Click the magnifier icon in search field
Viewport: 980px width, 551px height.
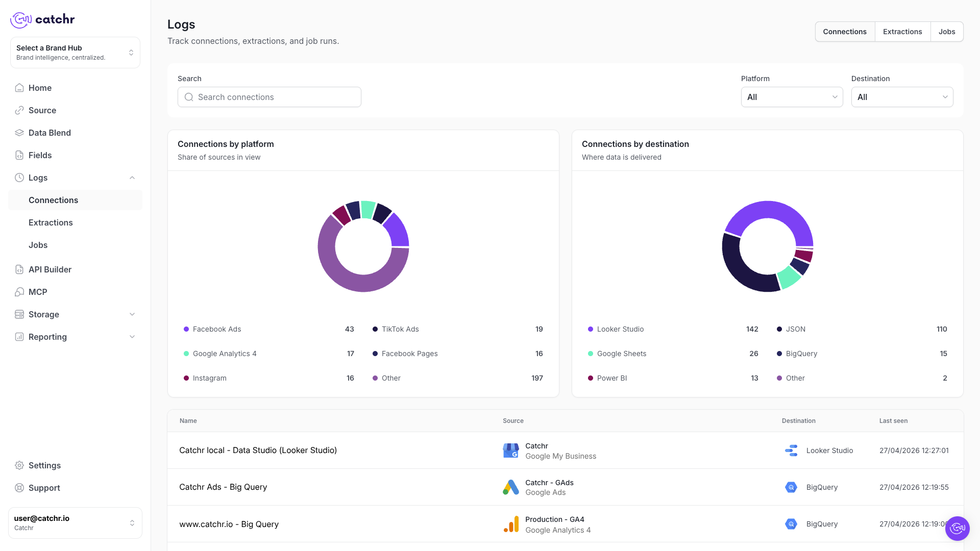coord(189,97)
